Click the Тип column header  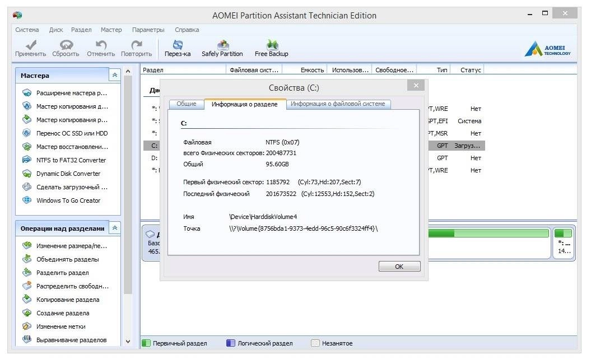(434, 69)
